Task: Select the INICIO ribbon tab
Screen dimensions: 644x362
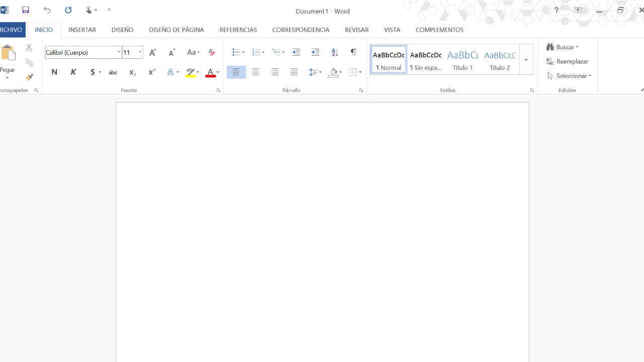Action: pyautogui.click(x=44, y=30)
